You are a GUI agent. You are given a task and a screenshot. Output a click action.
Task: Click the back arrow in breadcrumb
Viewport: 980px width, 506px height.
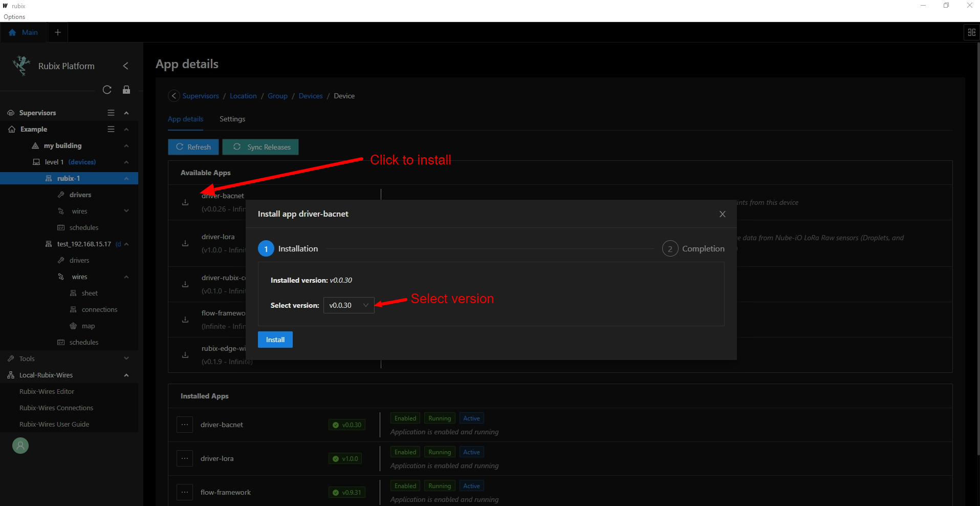[174, 96]
